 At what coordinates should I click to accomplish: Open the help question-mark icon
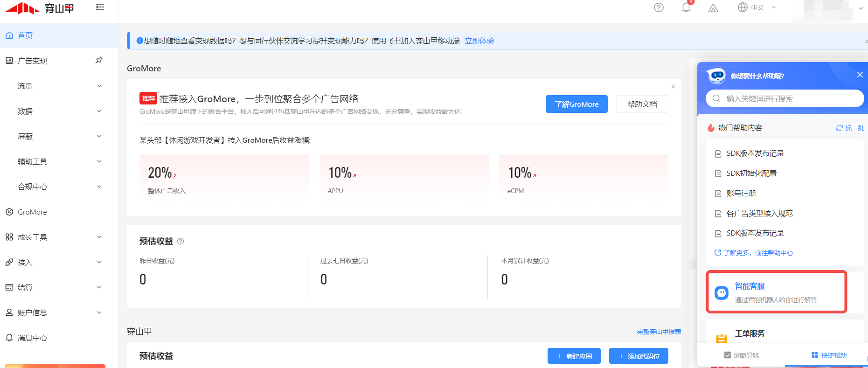pos(659,7)
